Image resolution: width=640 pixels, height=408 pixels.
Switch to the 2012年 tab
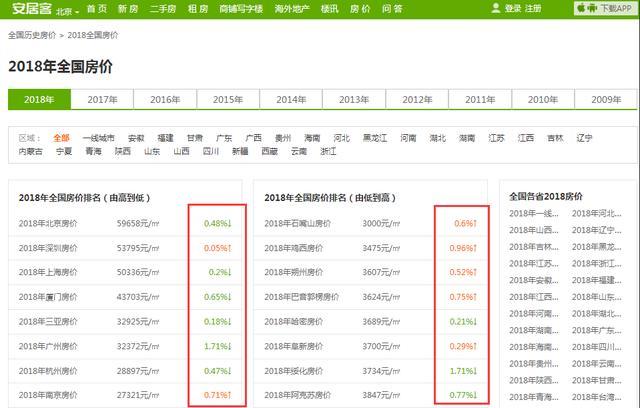click(417, 100)
